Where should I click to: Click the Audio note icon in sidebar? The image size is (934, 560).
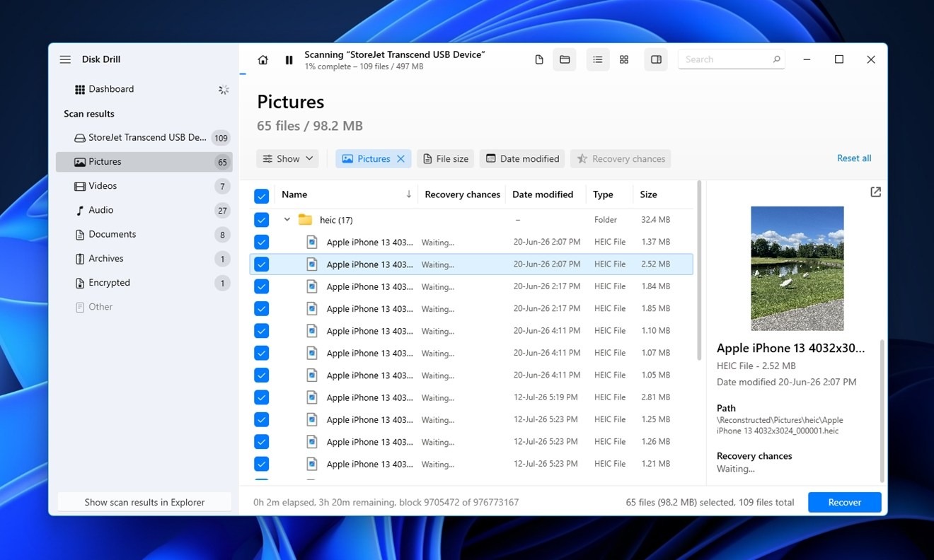click(80, 210)
